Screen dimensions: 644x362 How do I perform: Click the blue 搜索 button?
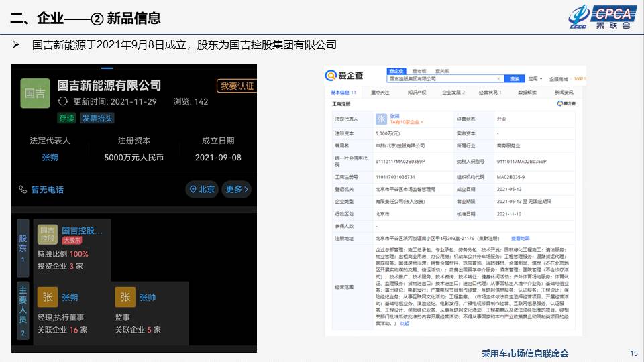point(515,78)
